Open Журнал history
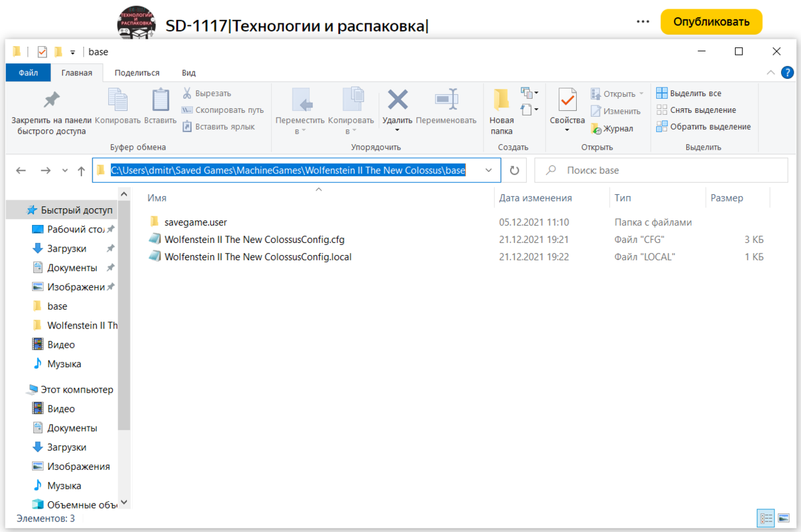 [611, 128]
